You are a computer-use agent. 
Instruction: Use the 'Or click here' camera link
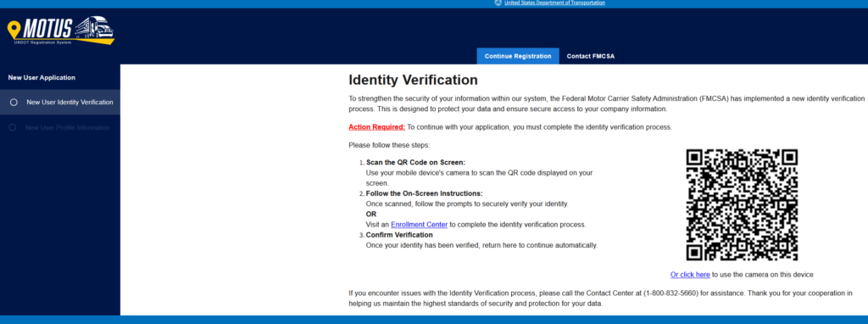(x=690, y=275)
